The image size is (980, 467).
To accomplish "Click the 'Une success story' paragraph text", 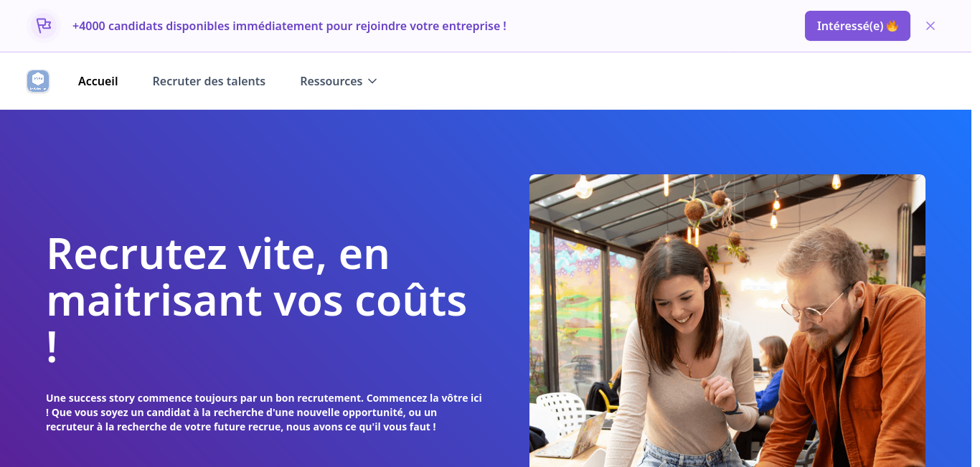I will click(x=264, y=412).
